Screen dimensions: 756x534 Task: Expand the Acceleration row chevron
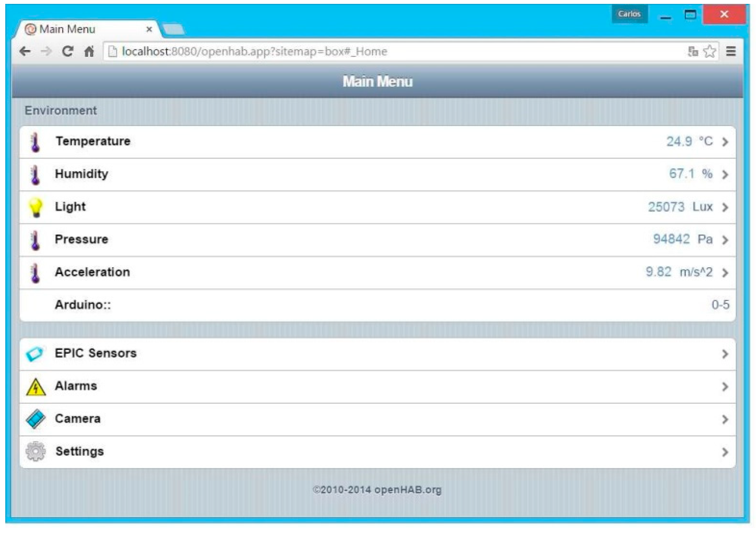coord(725,273)
